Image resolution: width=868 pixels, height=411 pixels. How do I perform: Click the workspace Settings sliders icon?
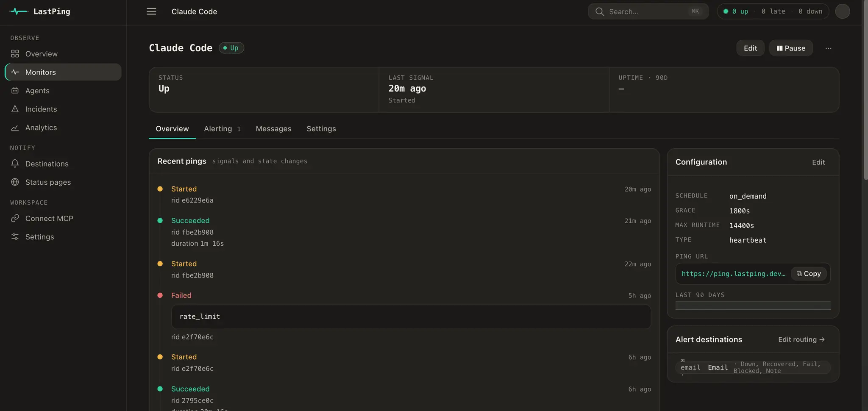(15, 237)
